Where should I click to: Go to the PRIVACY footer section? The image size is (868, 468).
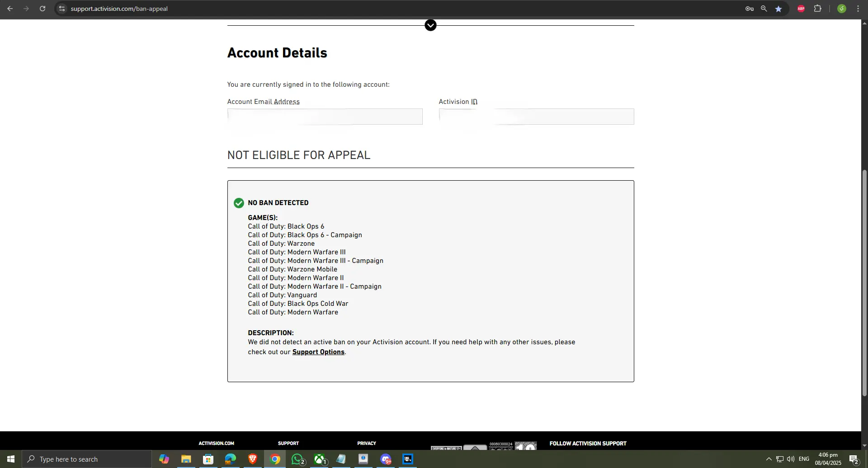[x=366, y=443]
